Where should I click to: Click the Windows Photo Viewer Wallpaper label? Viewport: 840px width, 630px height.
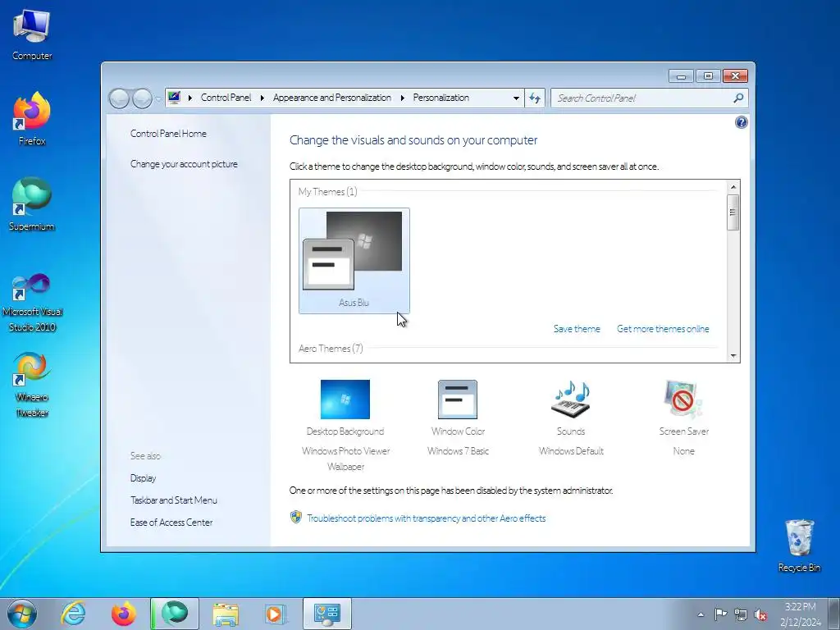pos(345,459)
